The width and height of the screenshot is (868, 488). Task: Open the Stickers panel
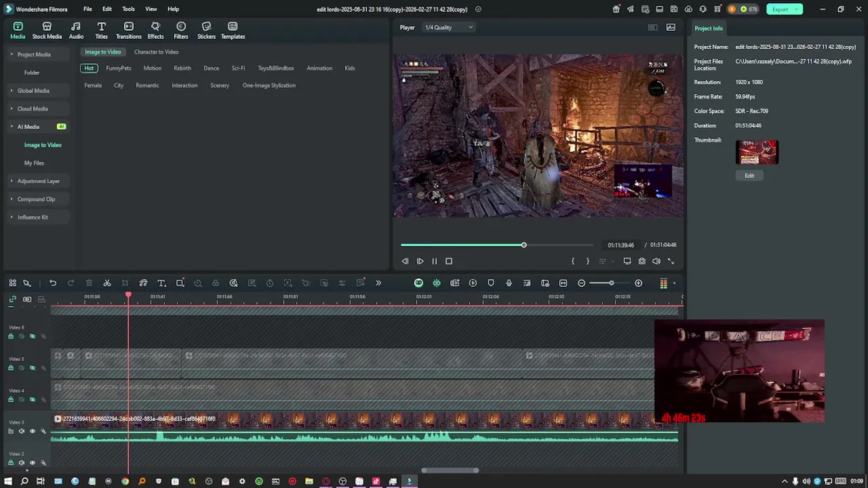coord(206,30)
